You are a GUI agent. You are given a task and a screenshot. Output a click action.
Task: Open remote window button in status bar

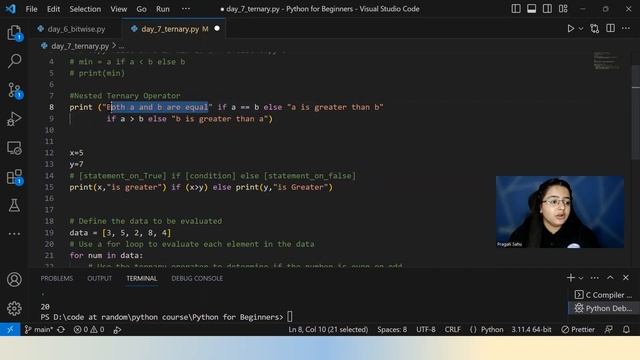(x=10, y=329)
